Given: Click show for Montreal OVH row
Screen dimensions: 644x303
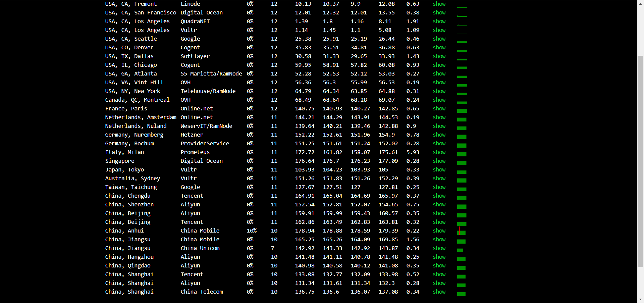Looking at the screenshot, I should click(x=439, y=100).
